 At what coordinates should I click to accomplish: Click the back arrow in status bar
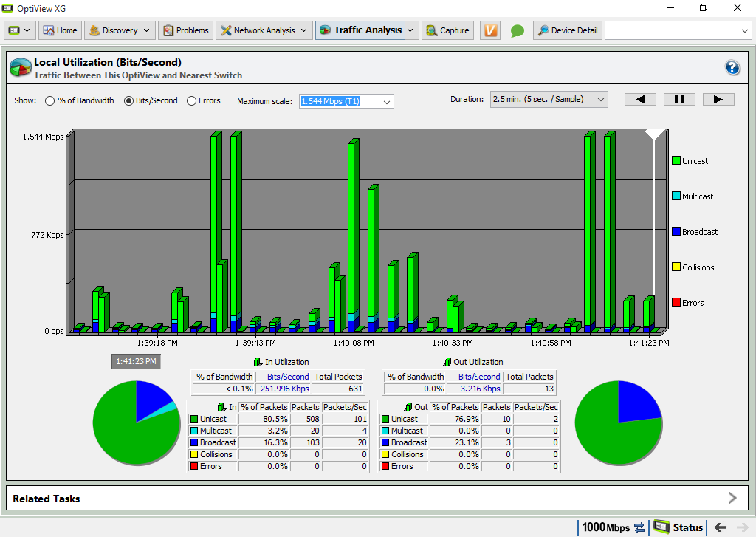coord(720,527)
